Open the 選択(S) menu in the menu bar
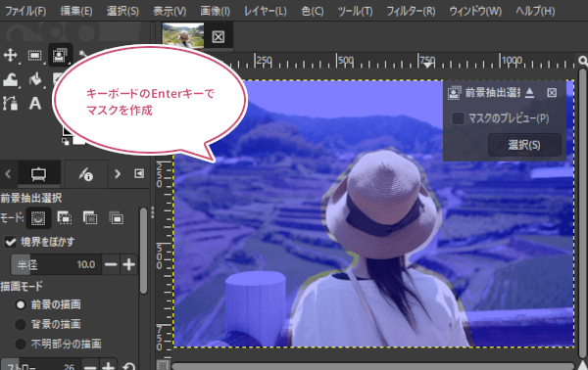 (x=122, y=11)
